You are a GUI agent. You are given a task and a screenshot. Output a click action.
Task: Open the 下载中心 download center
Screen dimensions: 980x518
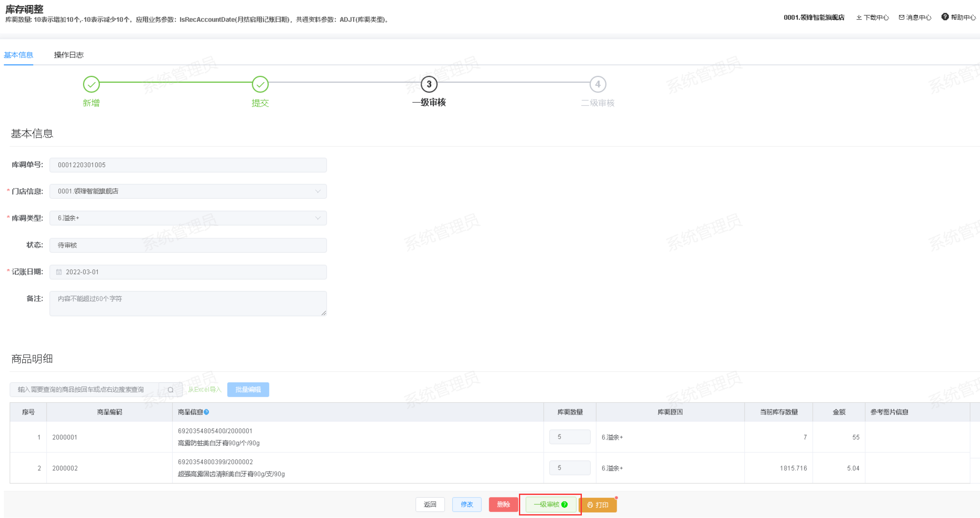coord(873,17)
